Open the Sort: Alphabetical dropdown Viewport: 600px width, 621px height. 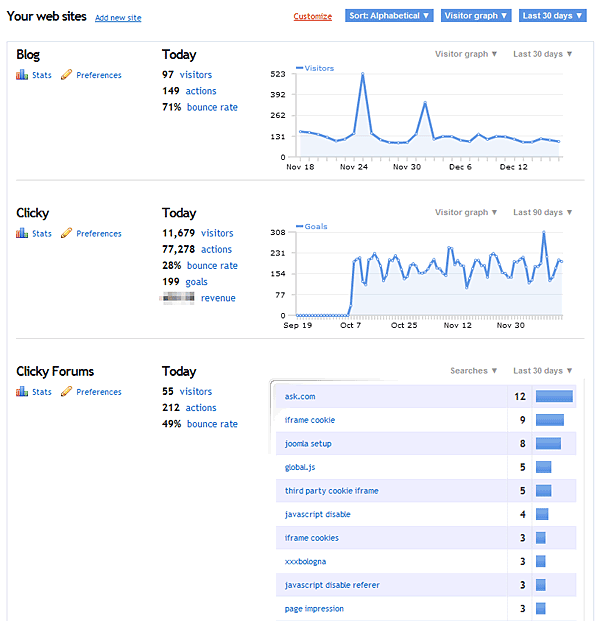(x=389, y=15)
